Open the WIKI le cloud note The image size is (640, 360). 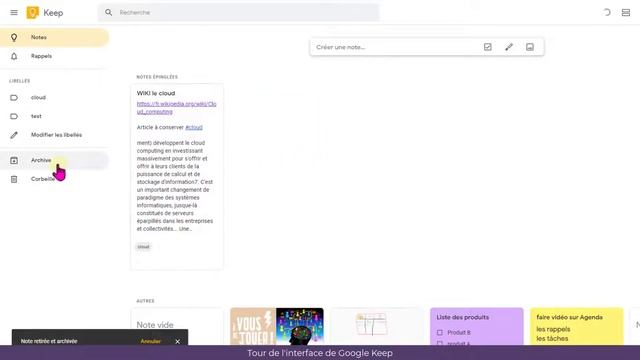177,177
